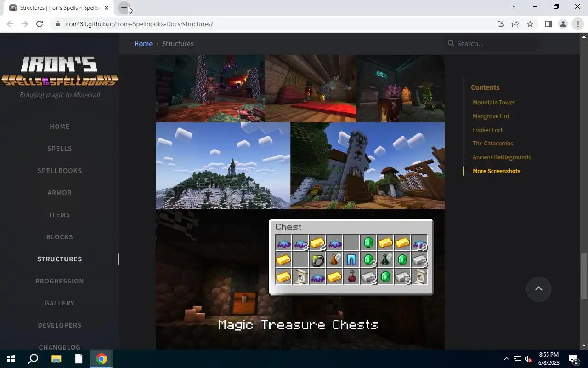Click the browser back arrow
588x368 pixels.
10,24
